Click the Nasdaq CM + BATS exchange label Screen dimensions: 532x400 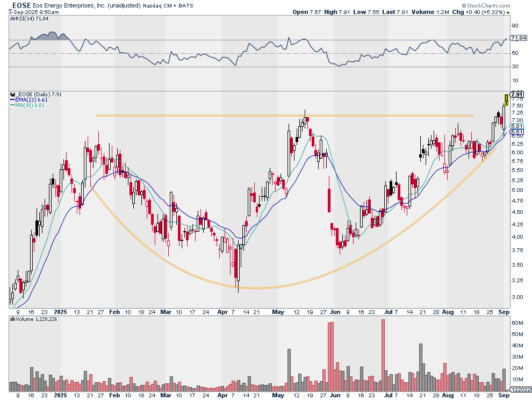coord(168,6)
